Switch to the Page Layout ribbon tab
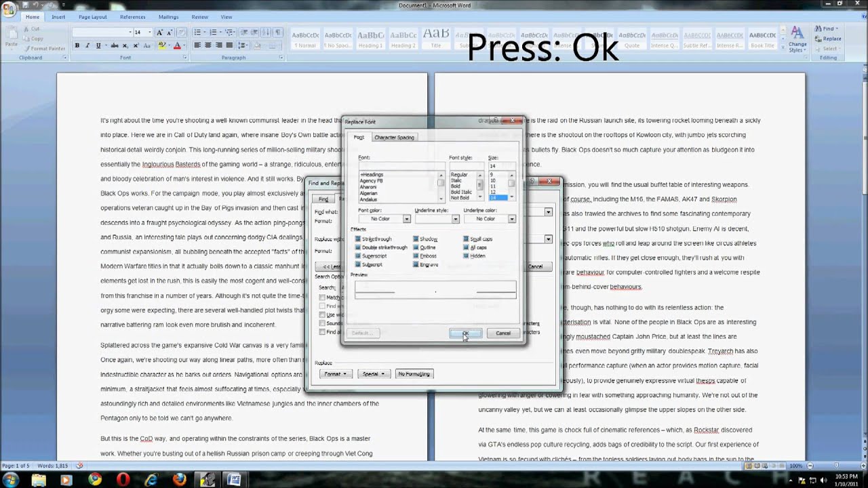 [92, 17]
